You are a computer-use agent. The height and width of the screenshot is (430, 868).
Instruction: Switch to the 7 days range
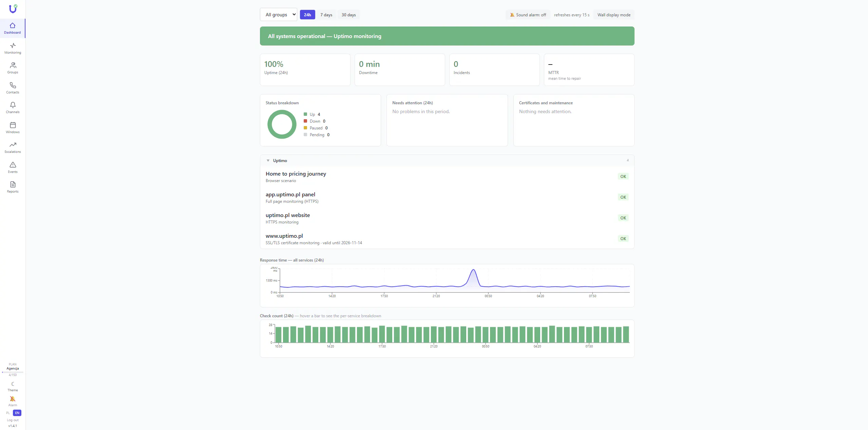[x=326, y=15]
